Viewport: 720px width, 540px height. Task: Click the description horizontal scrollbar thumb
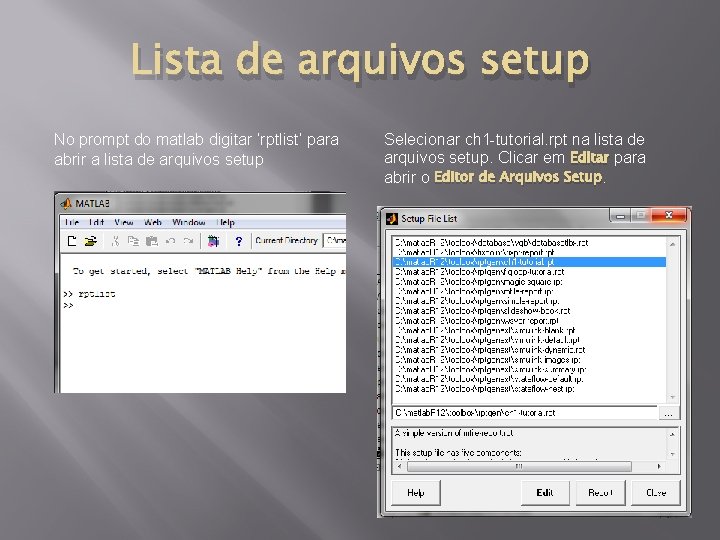tap(519, 467)
